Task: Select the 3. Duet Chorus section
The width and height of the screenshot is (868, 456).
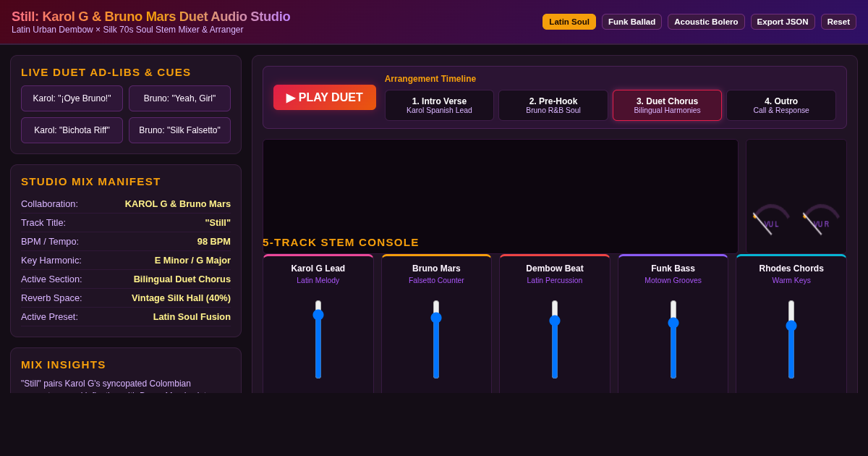Action: [x=667, y=106]
